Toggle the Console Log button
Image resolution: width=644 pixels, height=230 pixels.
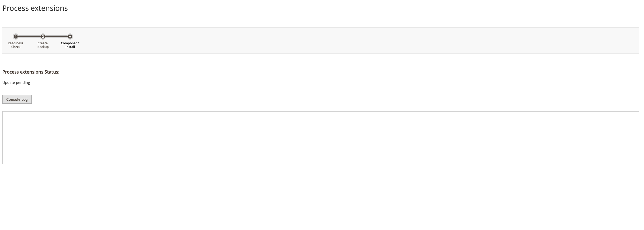click(17, 99)
